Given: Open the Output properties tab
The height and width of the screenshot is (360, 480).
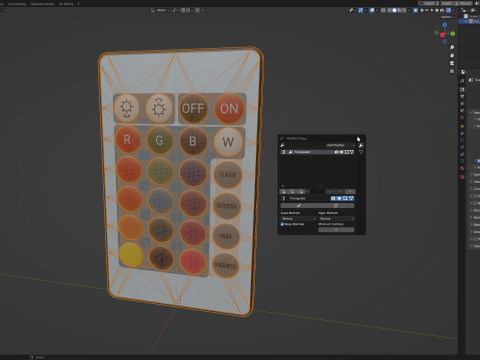Looking at the screenshot, I should (x=462, y=96).
